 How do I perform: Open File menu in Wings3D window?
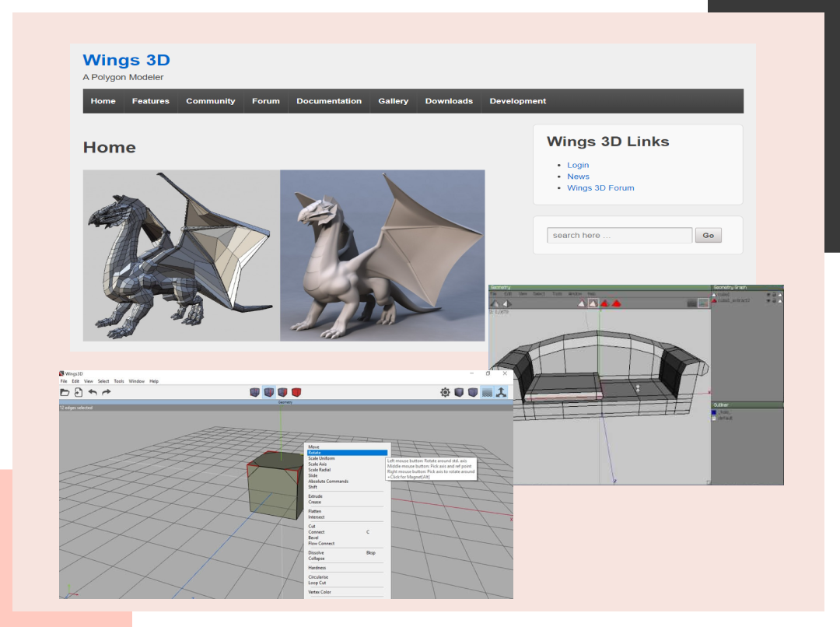click(x=64, y=381)
